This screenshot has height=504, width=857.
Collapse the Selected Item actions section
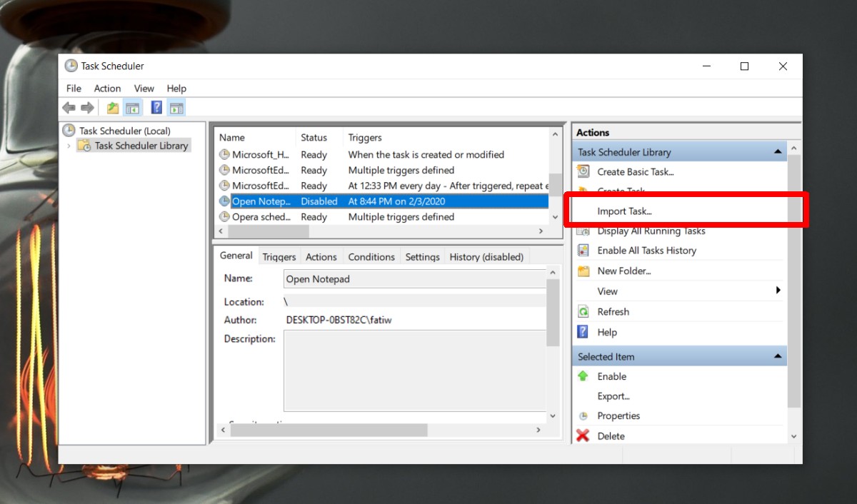pos(778,356)
